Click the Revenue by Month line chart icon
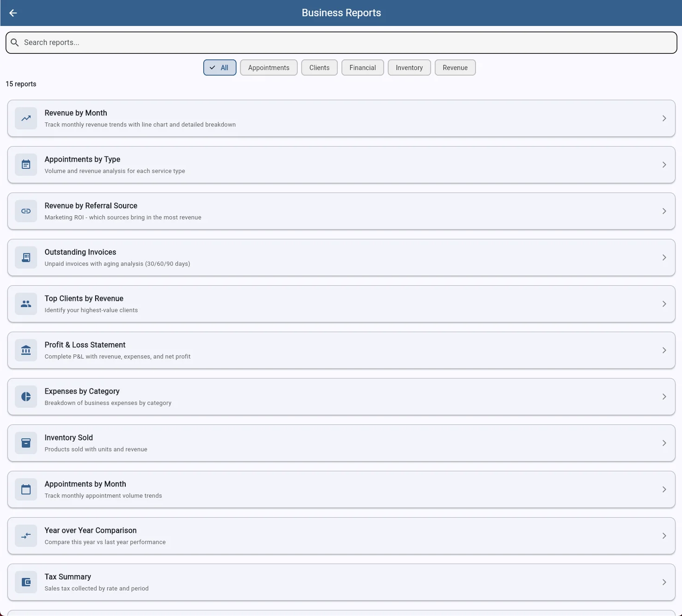 point(26,118)
